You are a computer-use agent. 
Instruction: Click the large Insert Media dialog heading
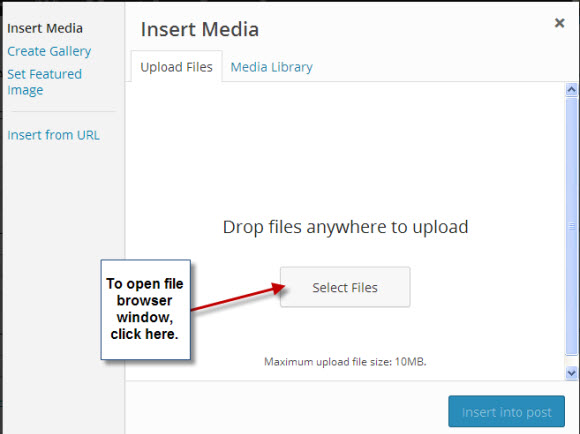pos(200,29)
